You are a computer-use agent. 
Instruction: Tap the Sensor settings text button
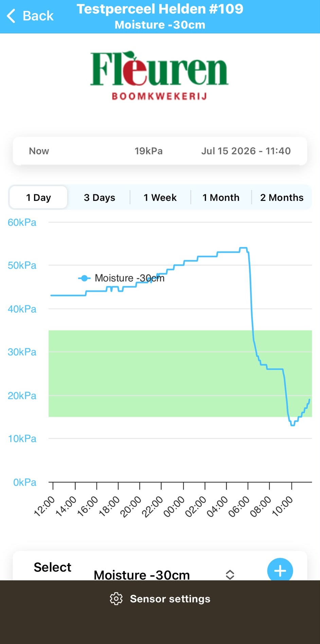point(170,599)
